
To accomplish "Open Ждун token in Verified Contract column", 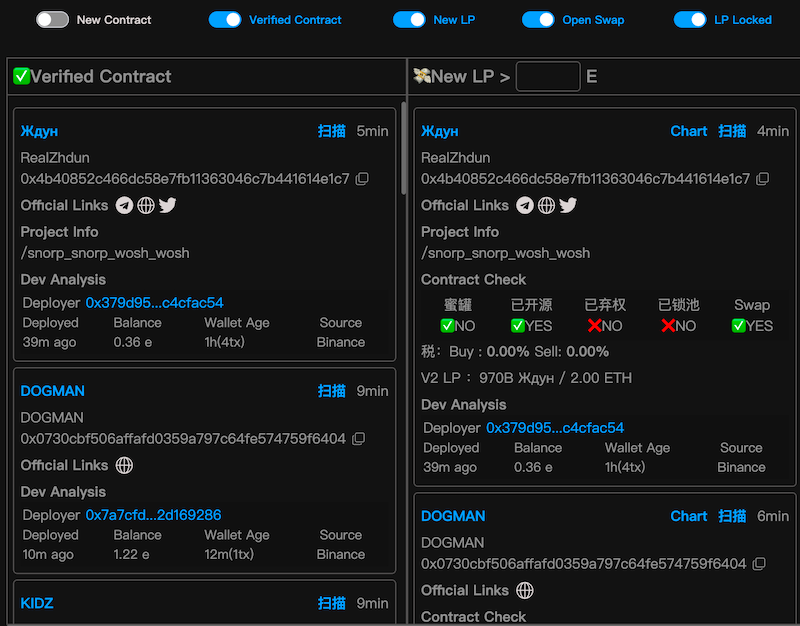I will [x=39, y=131].
